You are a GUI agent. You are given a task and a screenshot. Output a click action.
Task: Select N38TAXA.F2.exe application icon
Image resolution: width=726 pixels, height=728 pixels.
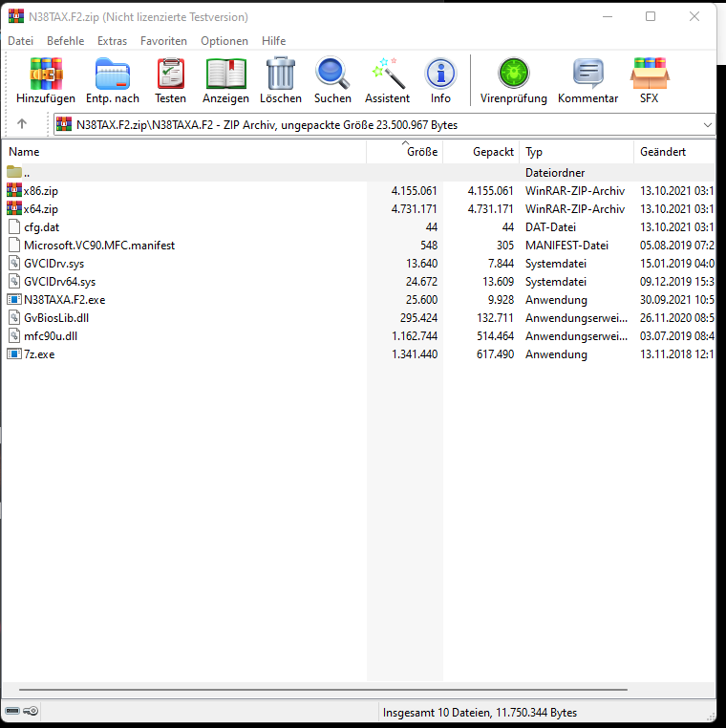click(x=14, y=299)
